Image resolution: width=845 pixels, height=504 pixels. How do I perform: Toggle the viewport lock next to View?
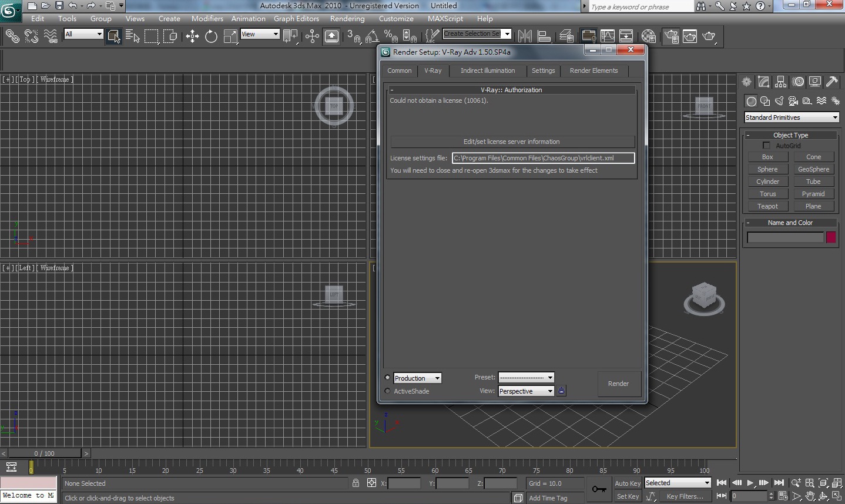coord(561,391)
